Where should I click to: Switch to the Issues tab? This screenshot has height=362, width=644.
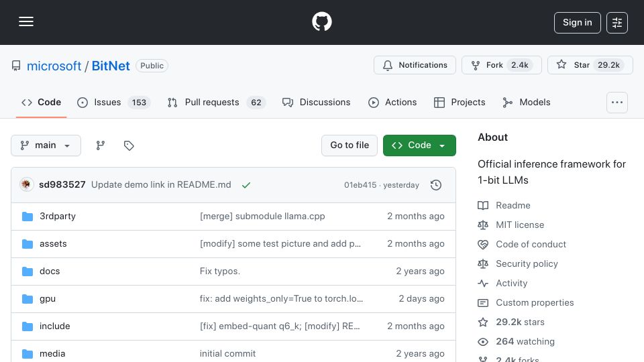[114, 102]
